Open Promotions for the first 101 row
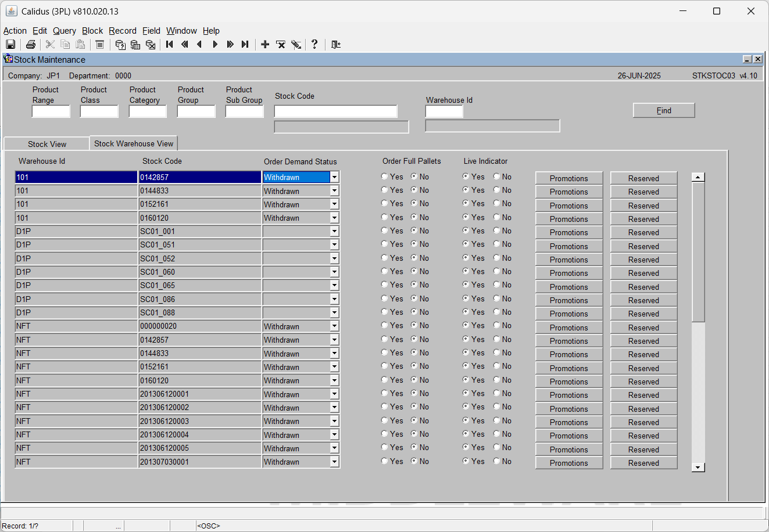Viewport: 769px width, 532px height. click(569, 178)
